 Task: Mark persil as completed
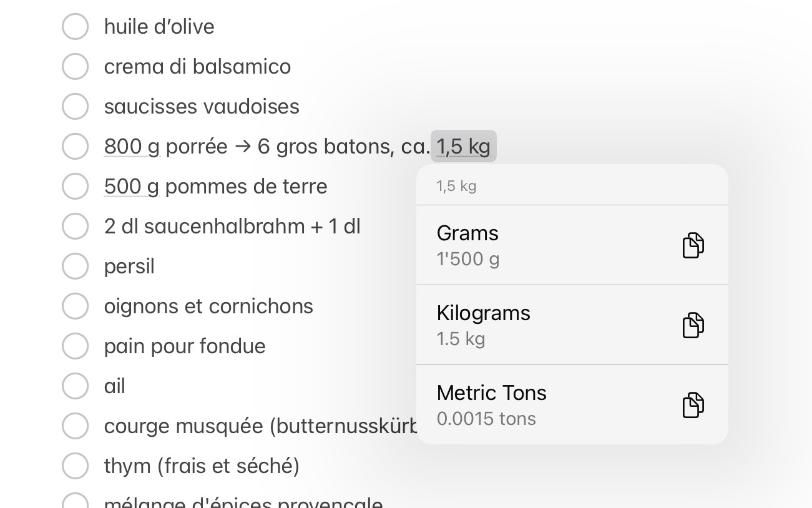tap(75, 266)
